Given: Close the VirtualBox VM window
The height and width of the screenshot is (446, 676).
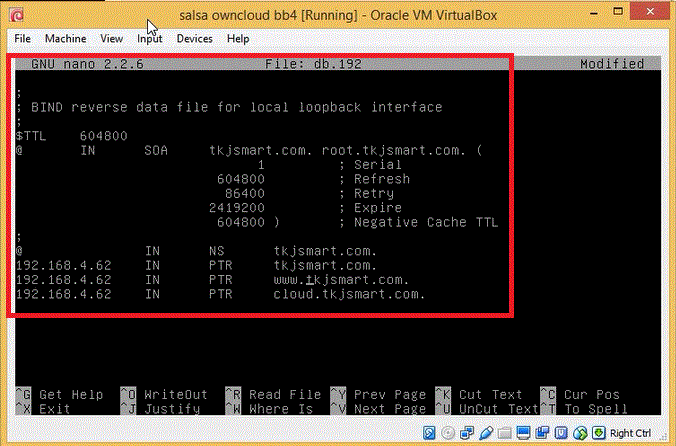Looking at the screenshot, I should click(x=649, y=12).
